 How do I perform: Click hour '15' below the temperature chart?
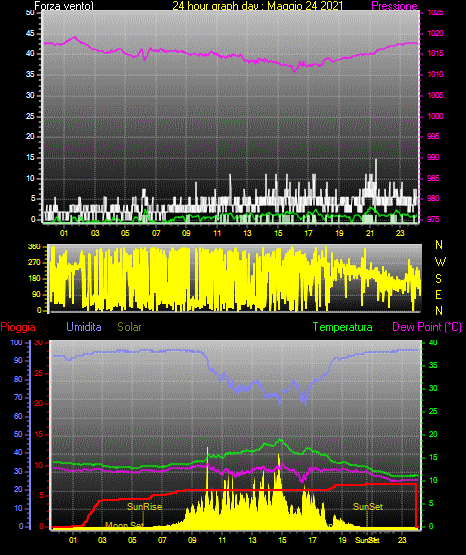282,540
